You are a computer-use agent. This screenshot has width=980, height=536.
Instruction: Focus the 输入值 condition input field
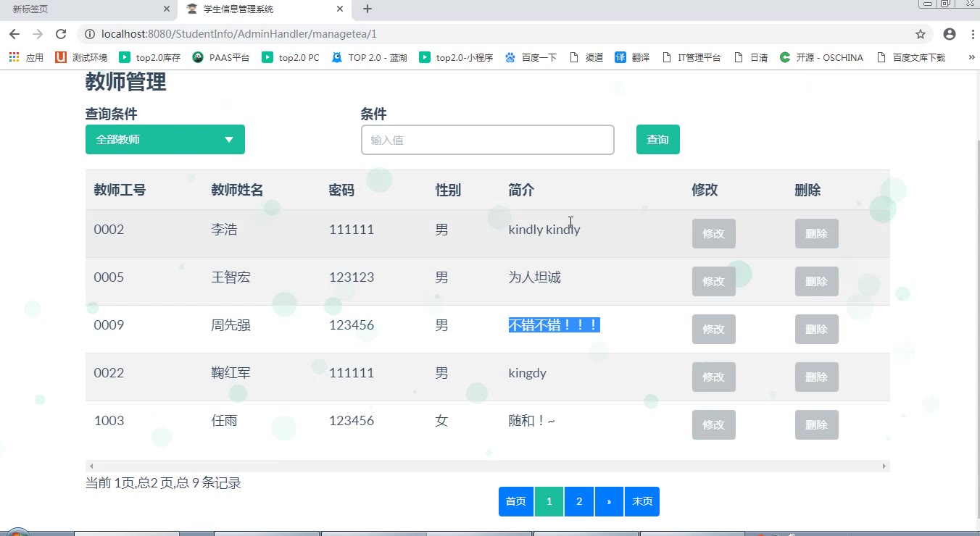pos(487,140)
